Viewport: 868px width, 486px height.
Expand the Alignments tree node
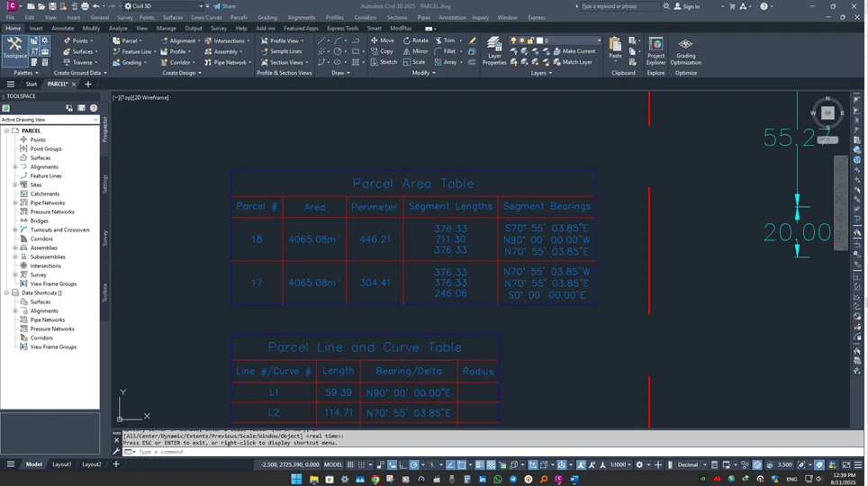(15, 166)
